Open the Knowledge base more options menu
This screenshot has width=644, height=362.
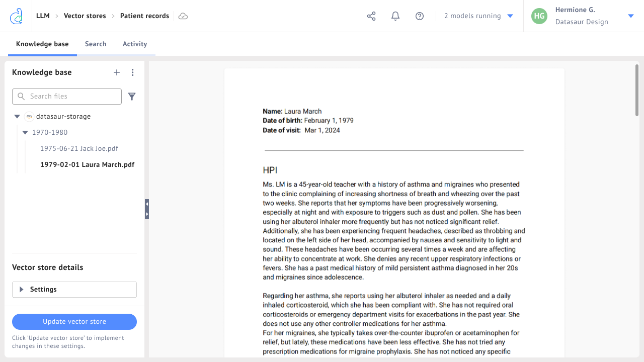pos(133,72)
